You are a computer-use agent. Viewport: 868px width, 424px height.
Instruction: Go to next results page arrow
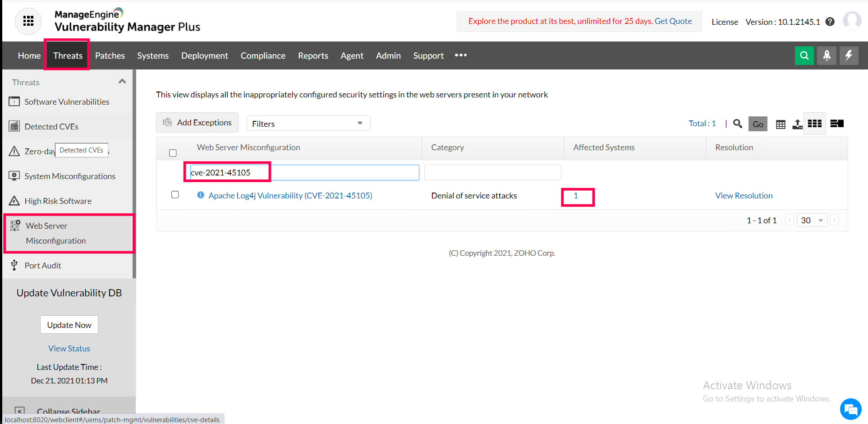[835, 220]
